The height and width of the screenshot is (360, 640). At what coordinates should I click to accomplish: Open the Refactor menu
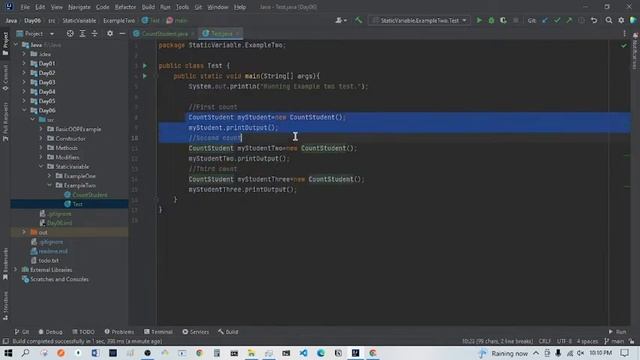tap(125, 7)
